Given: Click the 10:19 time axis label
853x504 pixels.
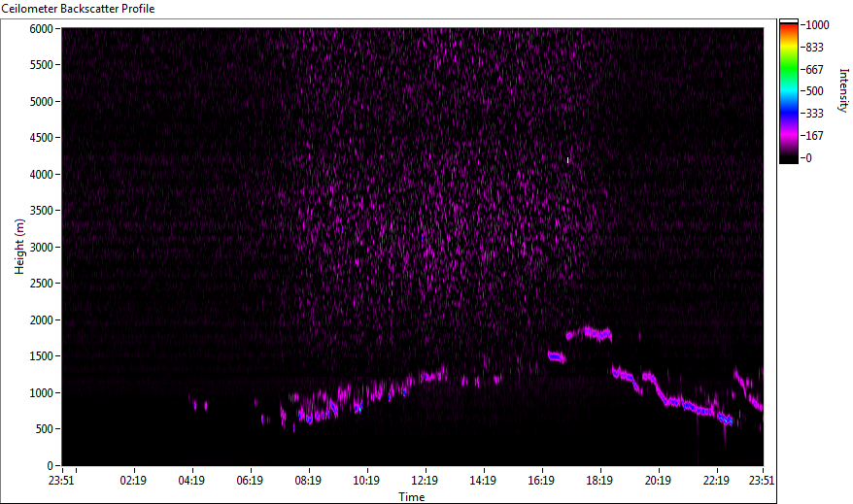Looking at the screenshot, I should click(366, 480).
